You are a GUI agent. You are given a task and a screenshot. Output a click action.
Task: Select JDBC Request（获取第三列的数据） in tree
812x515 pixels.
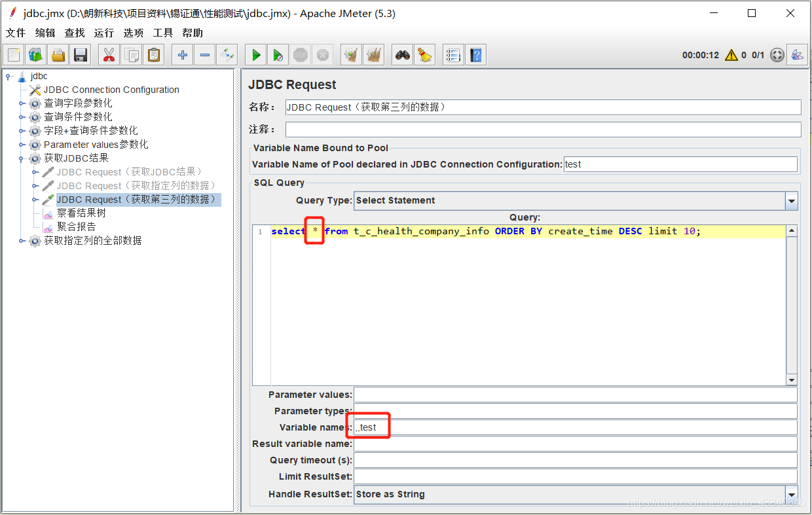138,200
